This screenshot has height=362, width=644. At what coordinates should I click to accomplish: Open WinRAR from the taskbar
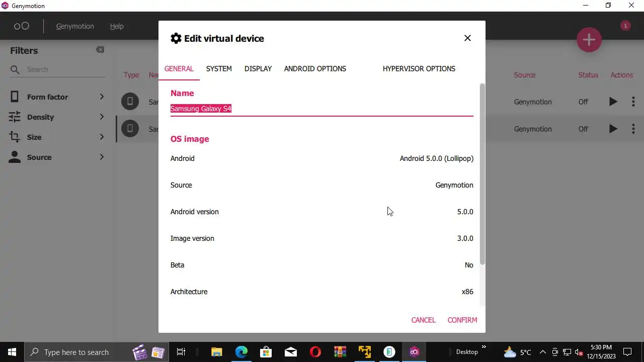coord(340,352)
